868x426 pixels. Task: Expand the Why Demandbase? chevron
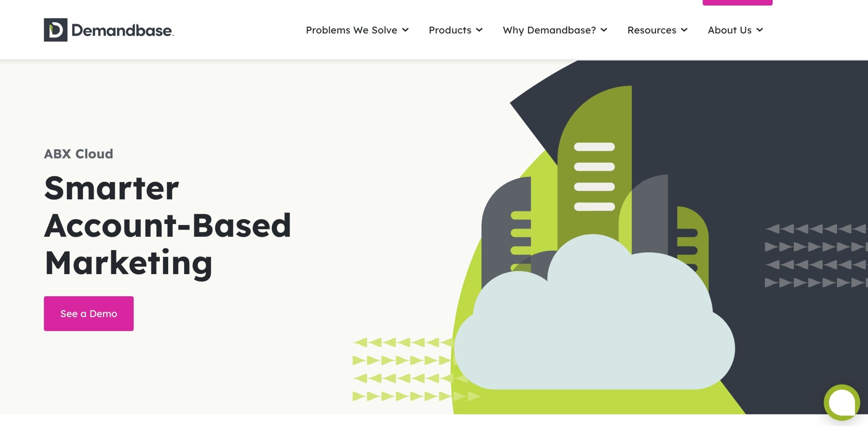click(x=604, y=31)
